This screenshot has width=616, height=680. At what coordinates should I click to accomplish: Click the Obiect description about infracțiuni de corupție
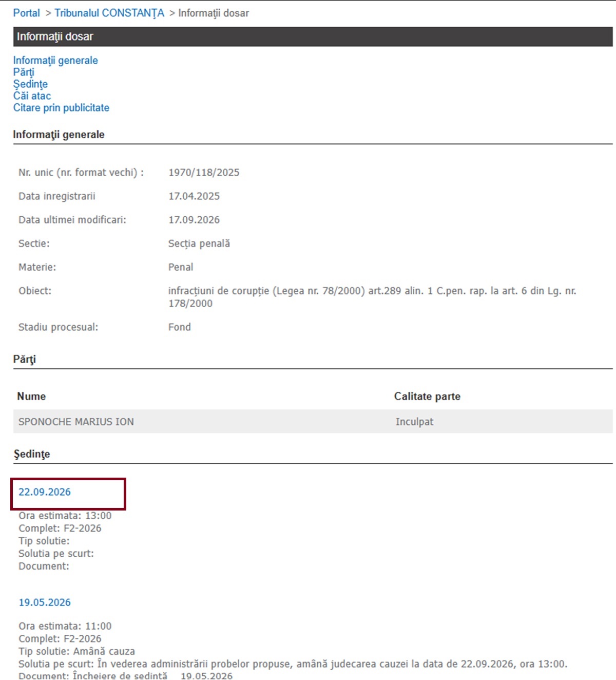point(372,297)
